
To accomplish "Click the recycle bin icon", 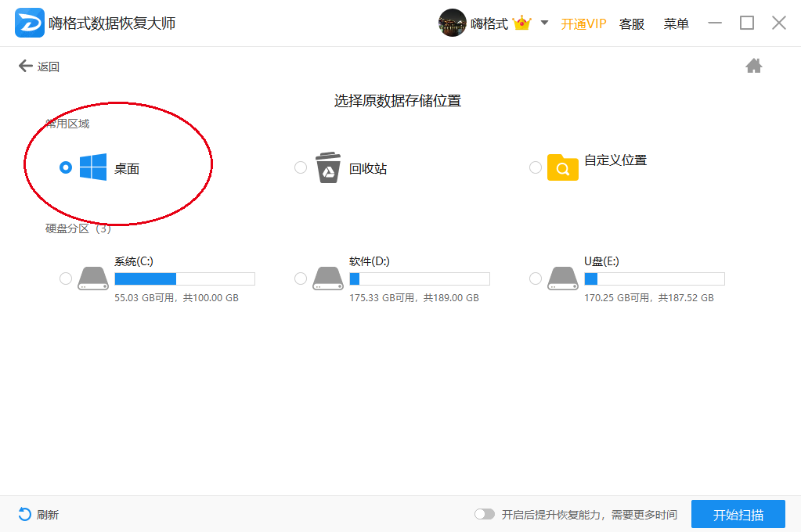I will (x=328, y=167).
